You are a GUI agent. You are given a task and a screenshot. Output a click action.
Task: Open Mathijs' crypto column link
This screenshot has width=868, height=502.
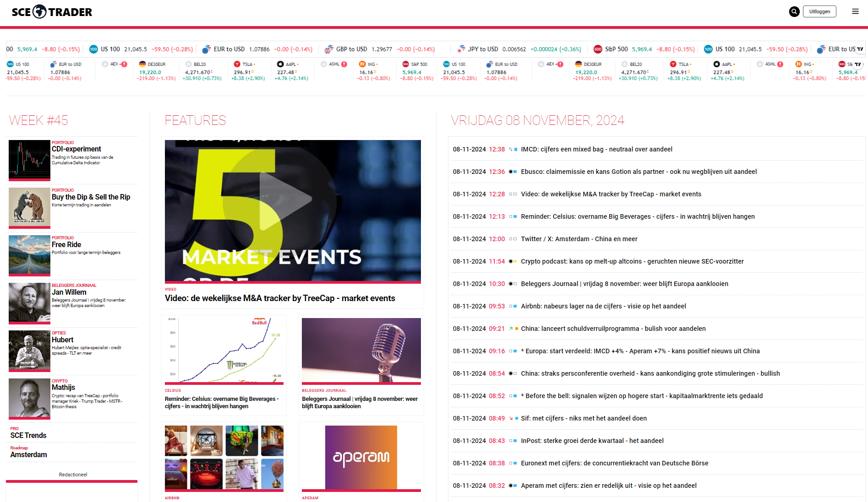click(63, 388)
